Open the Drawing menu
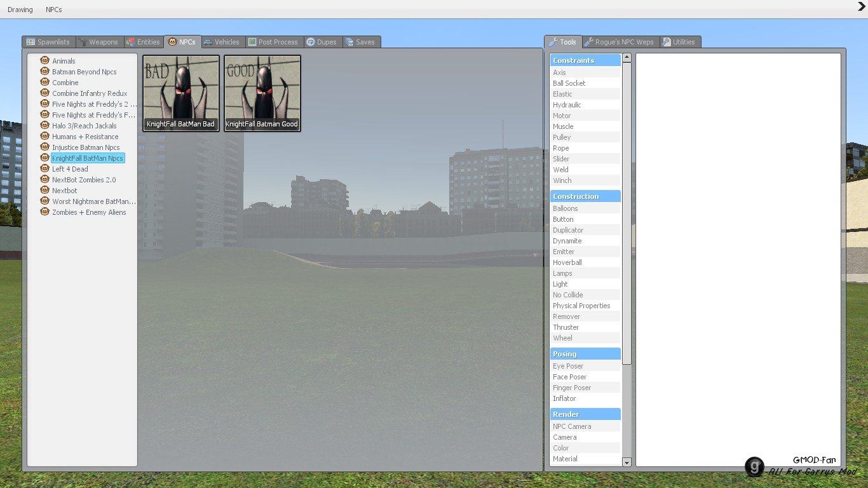 [x=20, y=10]
